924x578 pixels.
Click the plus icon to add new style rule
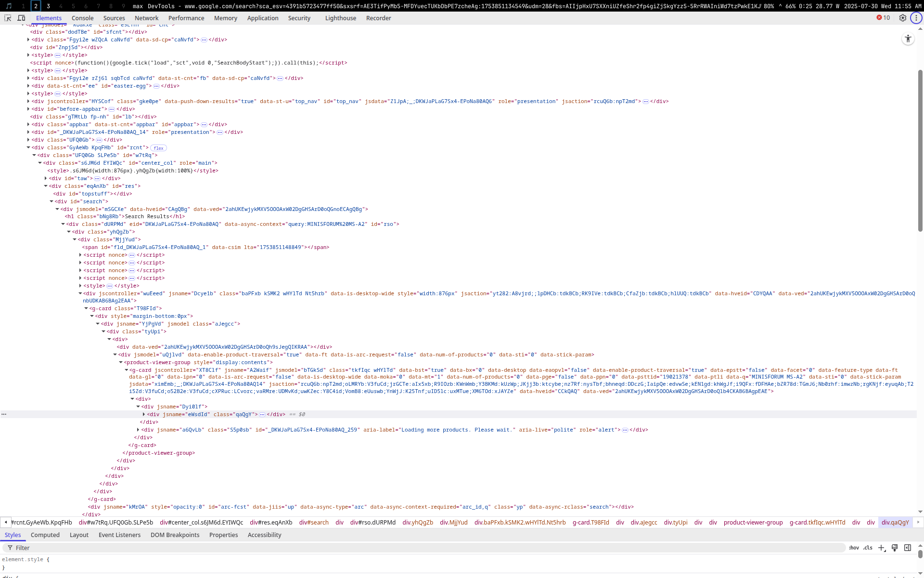[x=882, y=548]
